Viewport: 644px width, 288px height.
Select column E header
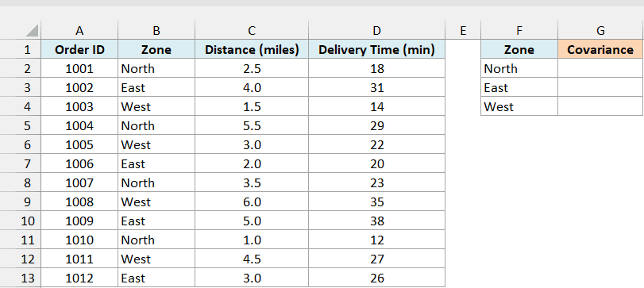[463, 30]
